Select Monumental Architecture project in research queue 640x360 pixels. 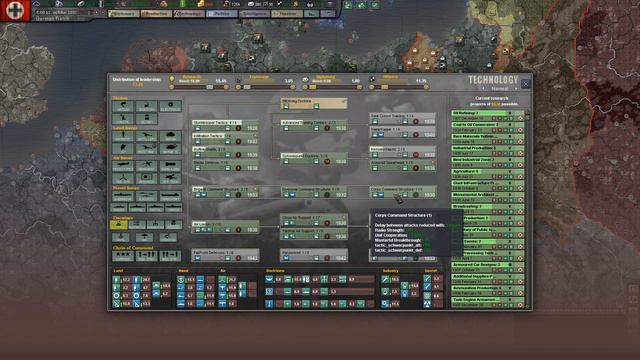[x=488, y=197]
